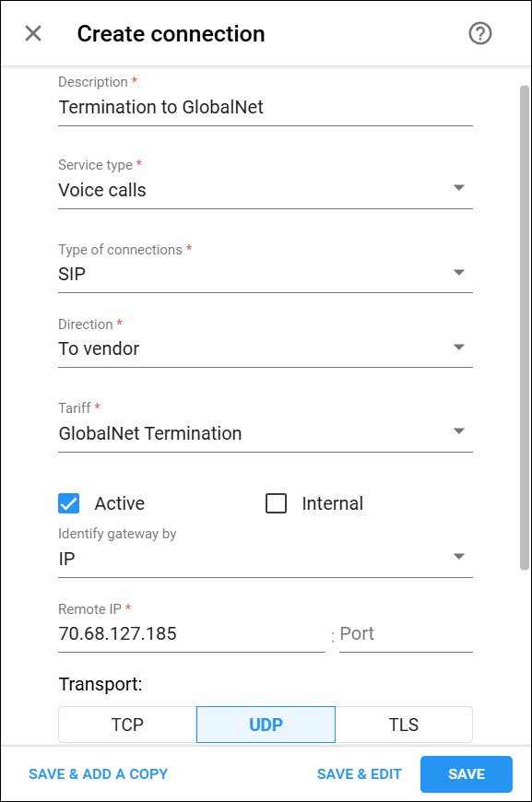Expand the Direction dropdown arrow

pos(459,347)
